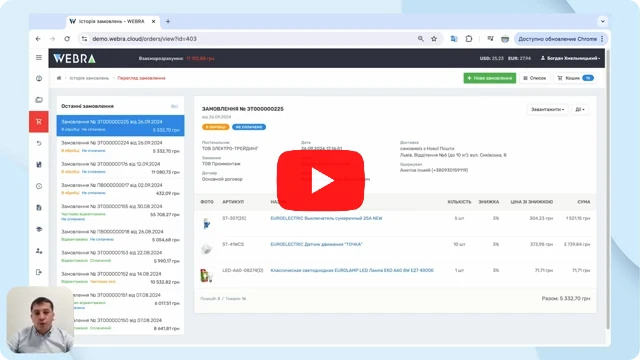Click the home icon in breadcrumb

59,78
